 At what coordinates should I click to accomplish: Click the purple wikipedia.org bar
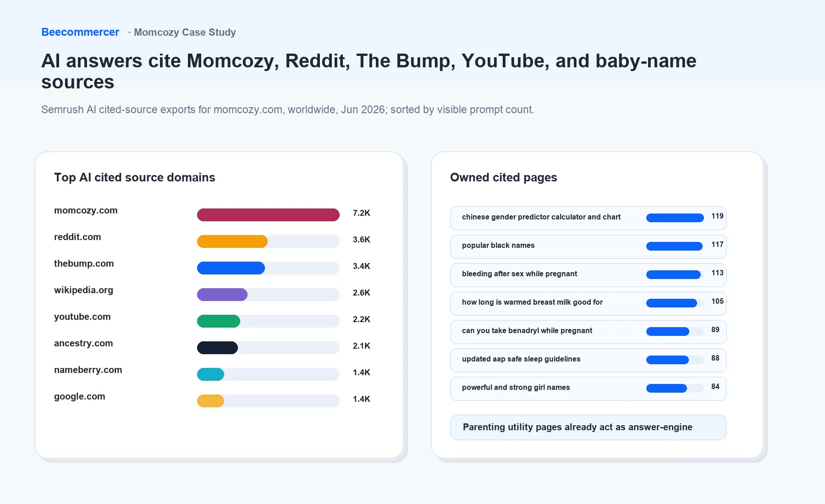coord(222,295)
